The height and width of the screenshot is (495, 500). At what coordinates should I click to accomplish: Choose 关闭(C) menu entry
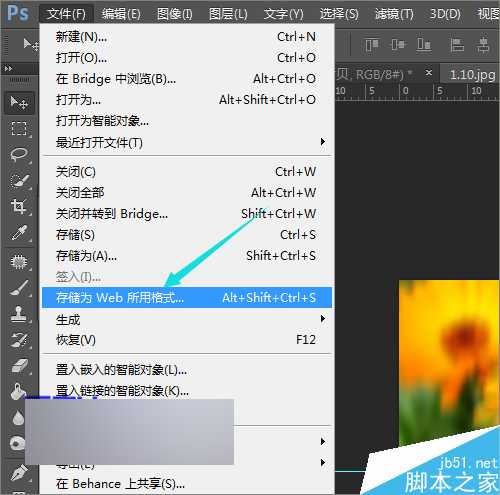pyautogui.click(x=187, y=172)
